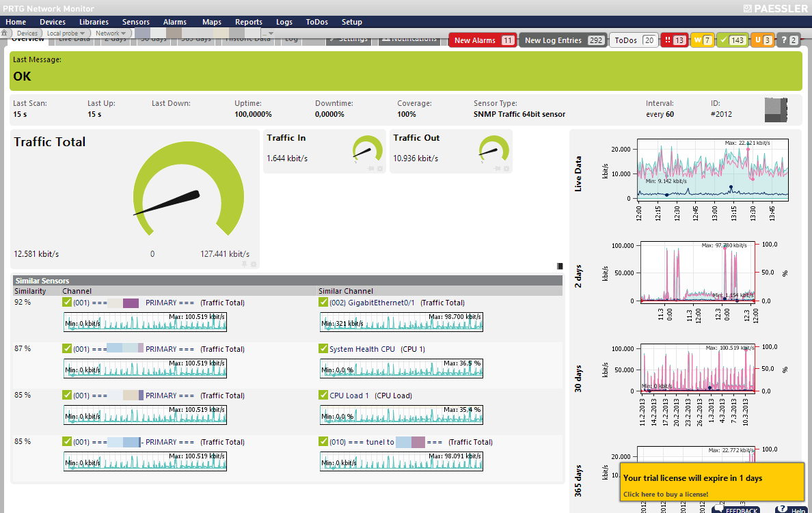Screen dimensions: 812x513
Task: Click the Traffic In mini gauge
Action: [x=368, y=150]
